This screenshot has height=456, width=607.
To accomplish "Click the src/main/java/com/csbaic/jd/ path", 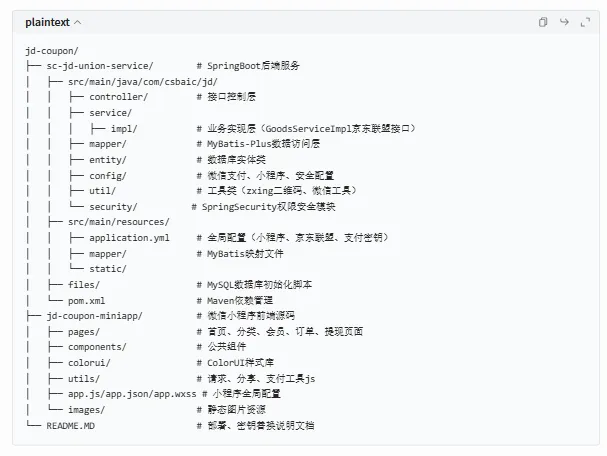I will [143, 82].
